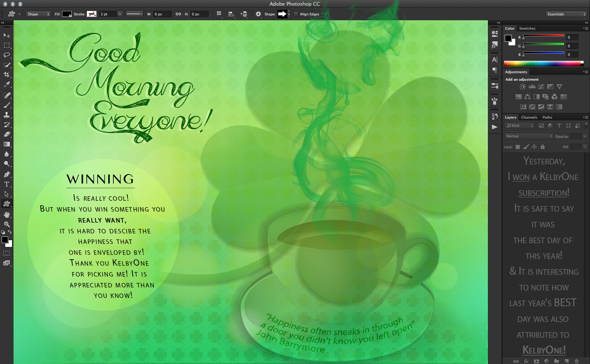
Task: Open the Shape tool mode dropdown
Action: pyautogui.click(x=38, y=14)
